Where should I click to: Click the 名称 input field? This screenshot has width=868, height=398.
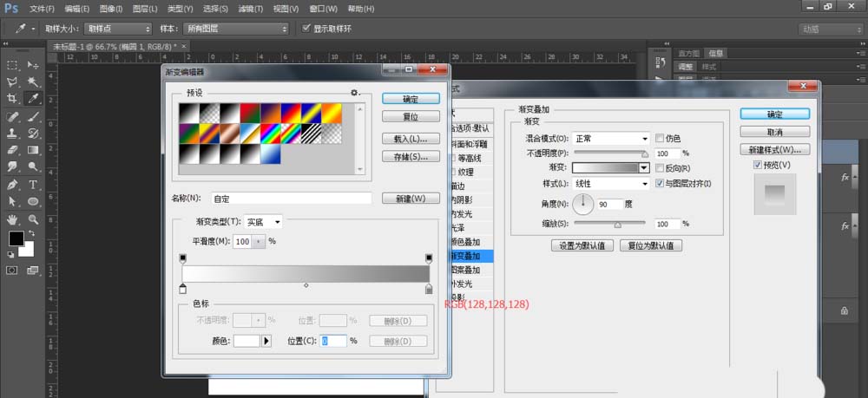(292, 199)
